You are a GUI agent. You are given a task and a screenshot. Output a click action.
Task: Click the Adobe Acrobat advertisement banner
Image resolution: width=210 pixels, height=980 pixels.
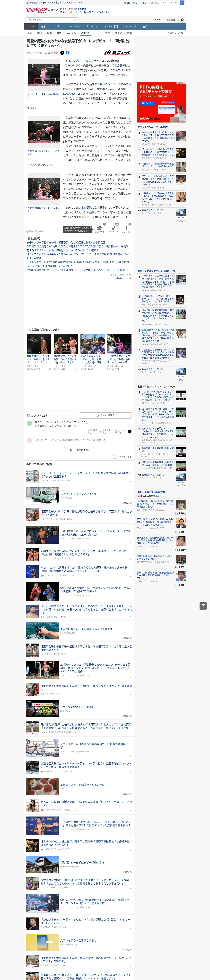[x=162, y=102]
